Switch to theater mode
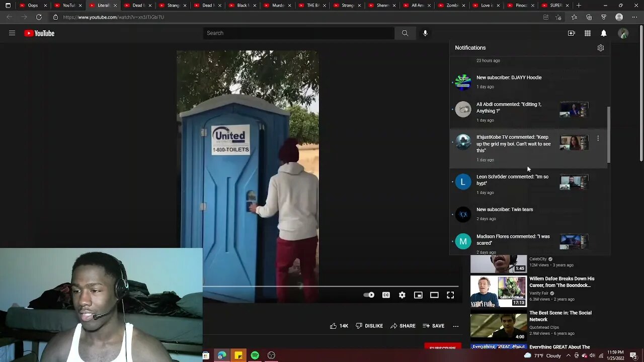 pyautogui.click(x=434, y=295)
